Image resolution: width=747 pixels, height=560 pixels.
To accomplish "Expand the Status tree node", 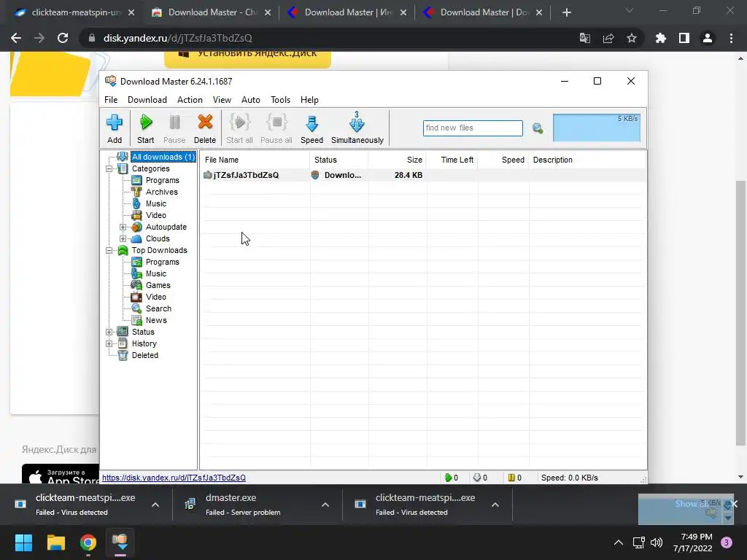I will (x=109, y=332).
